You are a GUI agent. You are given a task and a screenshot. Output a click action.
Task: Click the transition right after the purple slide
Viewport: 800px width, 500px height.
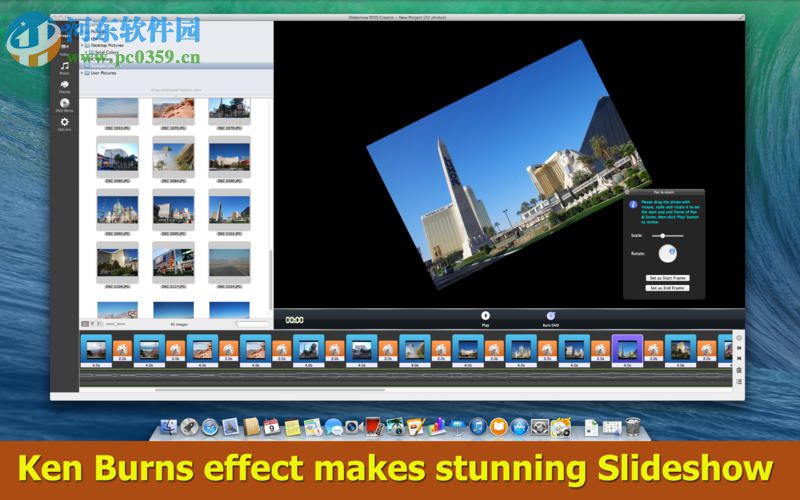click(x=654, y=351)
